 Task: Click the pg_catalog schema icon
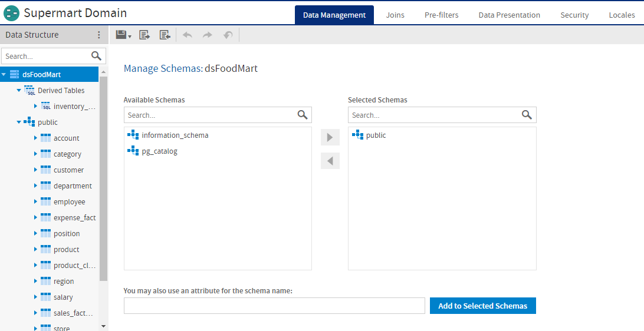pos(133,151)
